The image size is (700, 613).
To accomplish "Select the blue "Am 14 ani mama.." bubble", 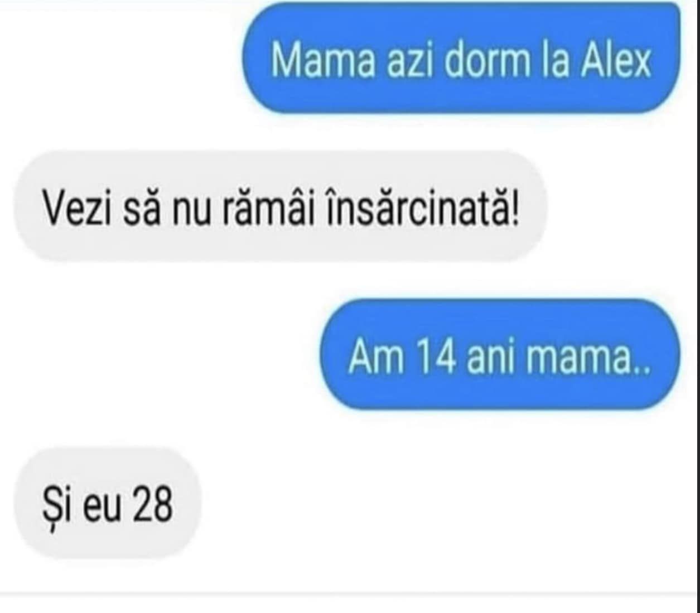I will point(500,355).
